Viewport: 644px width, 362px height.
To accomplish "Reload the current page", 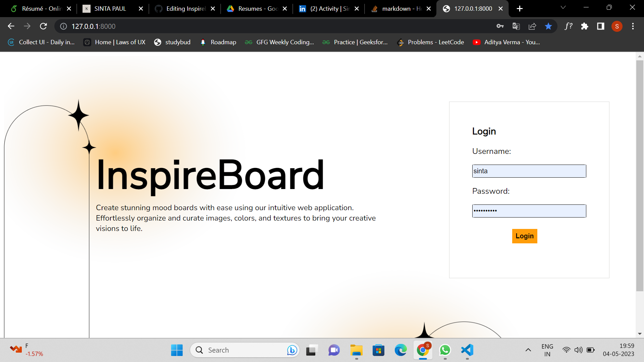I will (44, 26).
